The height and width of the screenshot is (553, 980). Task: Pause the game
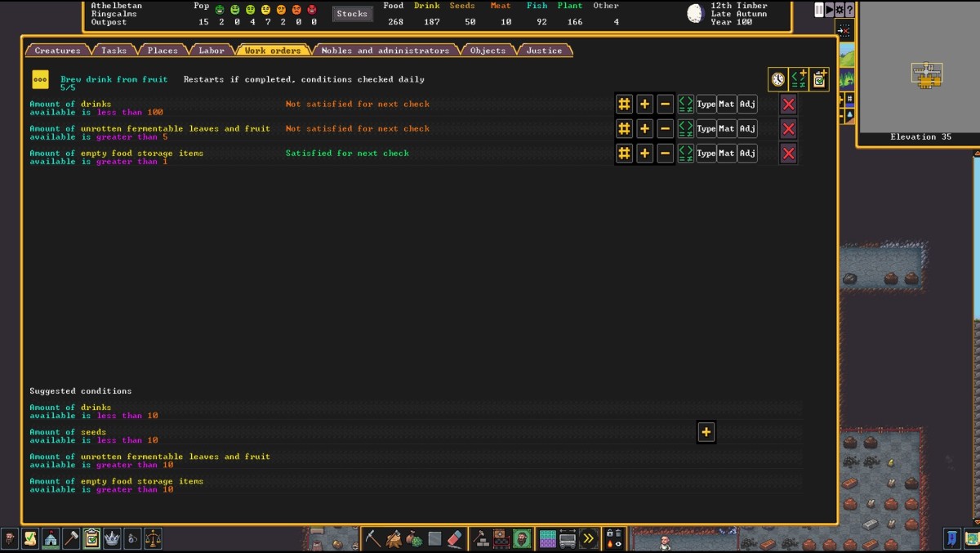[819, 10]
